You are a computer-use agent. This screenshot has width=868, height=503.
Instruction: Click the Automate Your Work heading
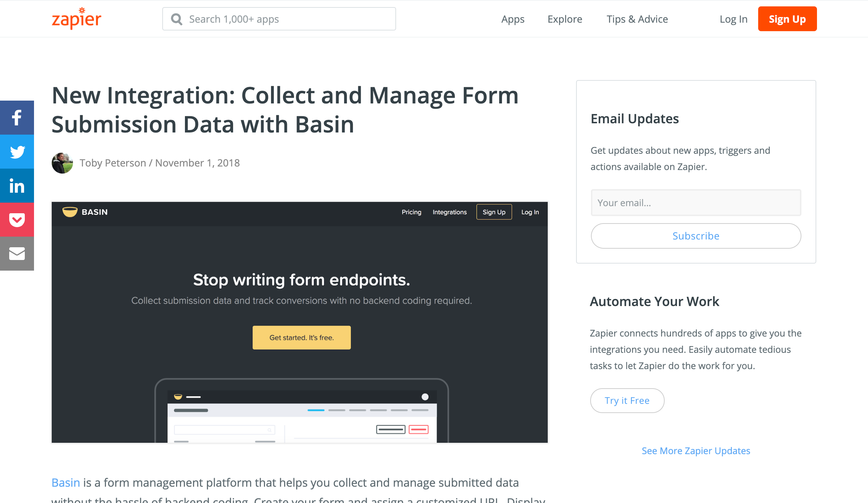coord(654,301)
